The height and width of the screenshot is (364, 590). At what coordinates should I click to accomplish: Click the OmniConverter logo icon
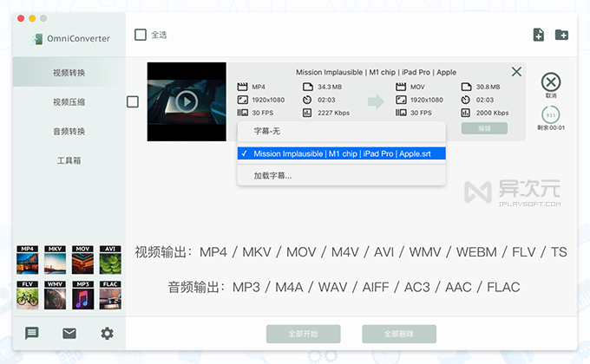click(x=37, y=39)
